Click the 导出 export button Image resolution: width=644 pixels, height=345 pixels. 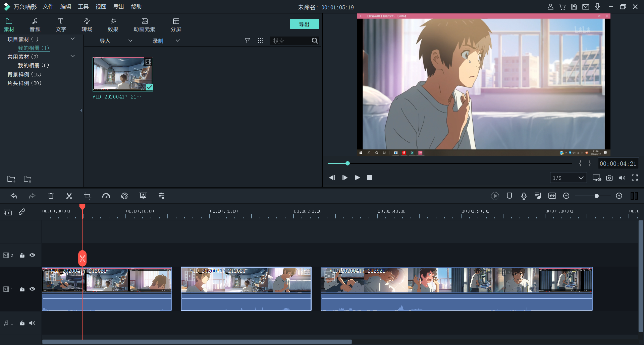304,24
